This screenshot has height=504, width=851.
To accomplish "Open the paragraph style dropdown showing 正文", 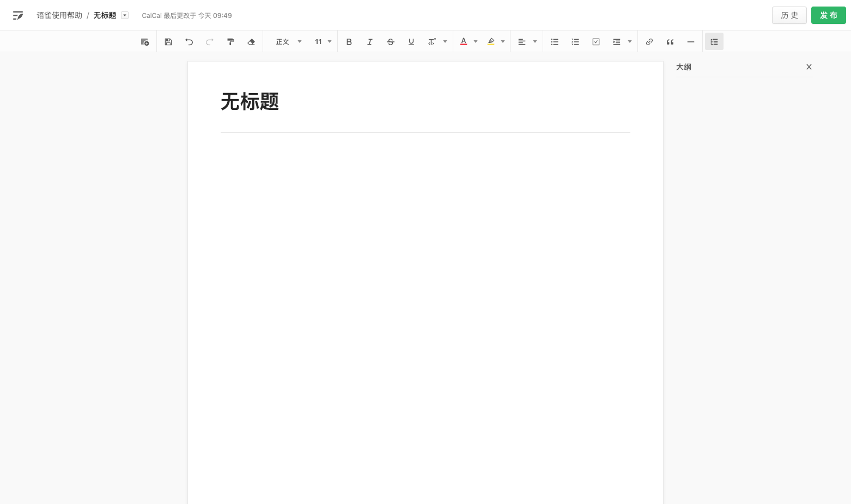I will pos(288,41).
